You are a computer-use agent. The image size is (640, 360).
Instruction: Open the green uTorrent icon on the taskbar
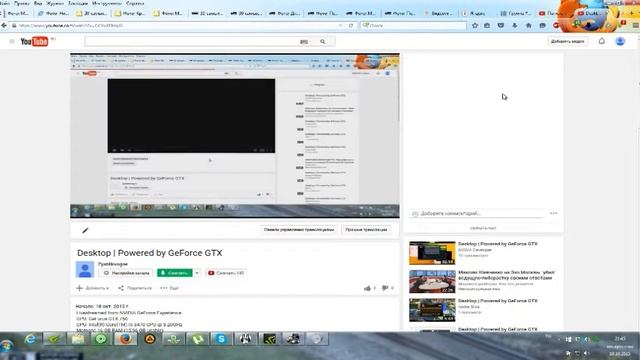pos(198,339)
